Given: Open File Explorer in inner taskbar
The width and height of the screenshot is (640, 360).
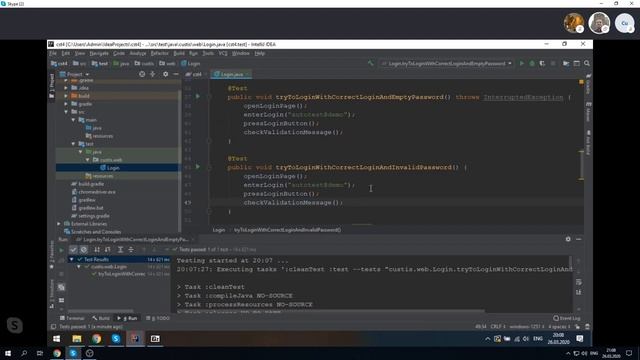Looking at the screenshot, I should click(x=77, y=338).
